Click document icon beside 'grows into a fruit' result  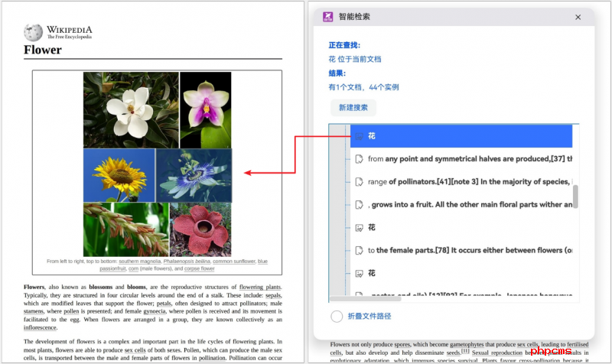click(x=358, y=205)
